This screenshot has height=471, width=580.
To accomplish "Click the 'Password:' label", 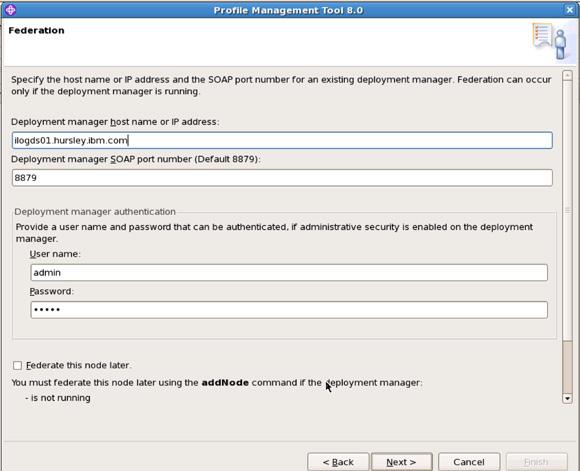I will point(52,292).
